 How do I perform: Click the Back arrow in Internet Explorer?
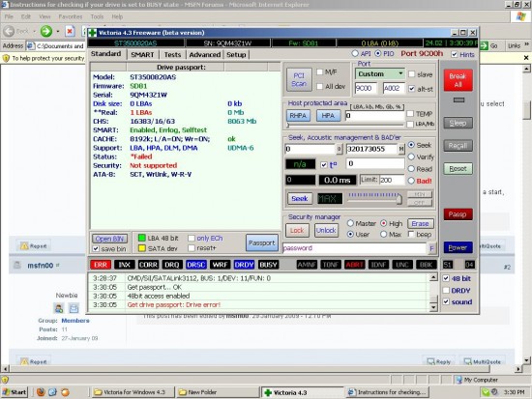coord(9,31)
